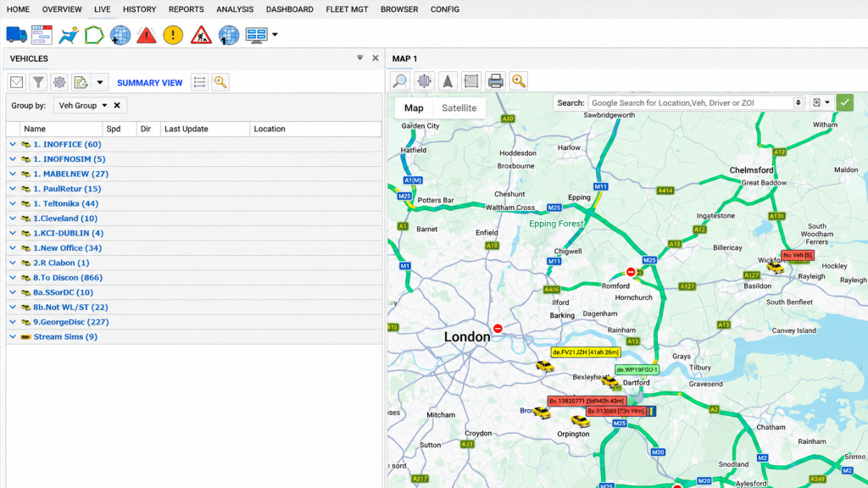Viewport: 868px width, 488px height.
Task: Open the HOME menu
Action: point(19,9)
